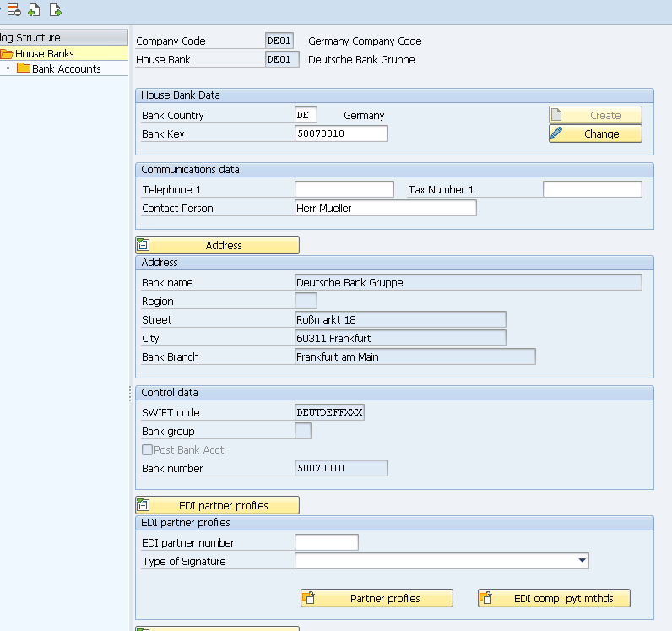
Task: Open the House Banks folder icon
Action: point(7,53)
